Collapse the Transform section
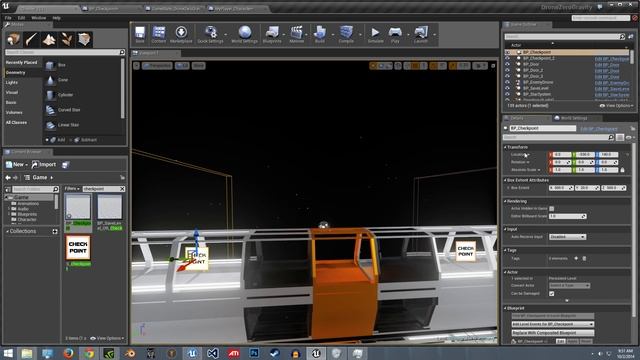 click(x=505, y=147)
